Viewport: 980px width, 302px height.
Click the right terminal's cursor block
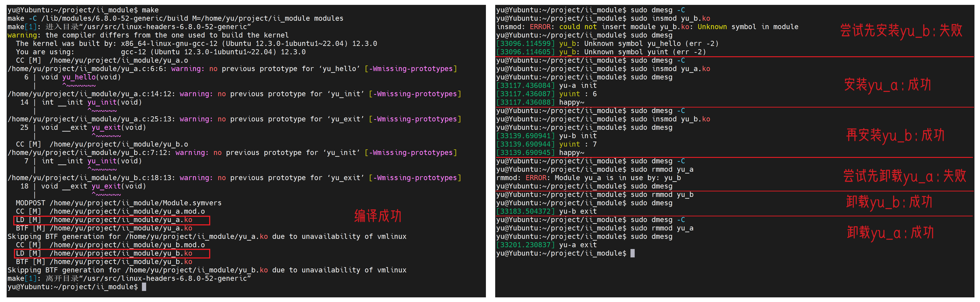[632, 253]
